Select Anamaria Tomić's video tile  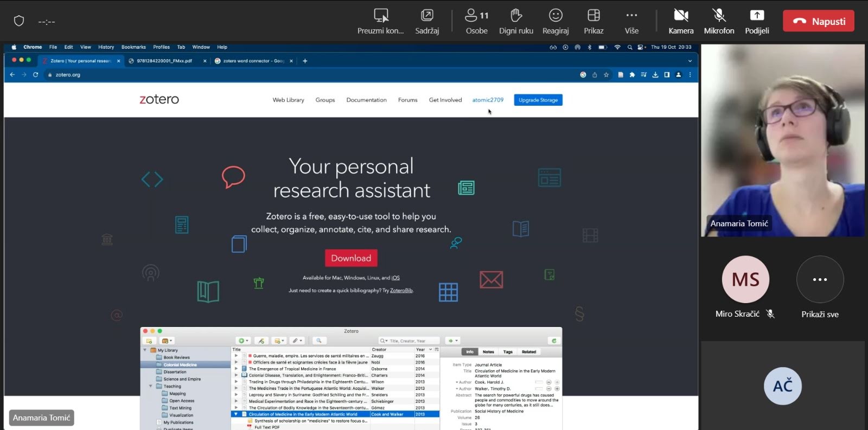click(783, 140)
